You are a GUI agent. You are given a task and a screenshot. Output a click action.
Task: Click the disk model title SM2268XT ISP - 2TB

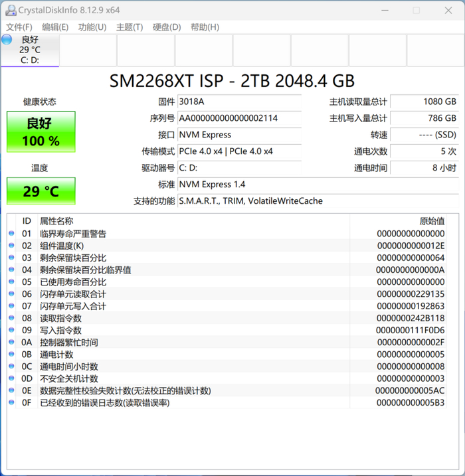232,81
